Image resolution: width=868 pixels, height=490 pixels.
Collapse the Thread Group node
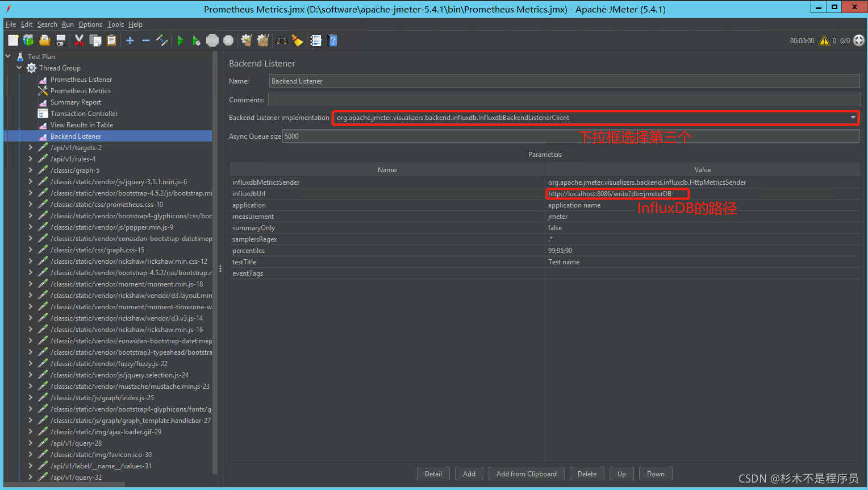click(19, 68)
